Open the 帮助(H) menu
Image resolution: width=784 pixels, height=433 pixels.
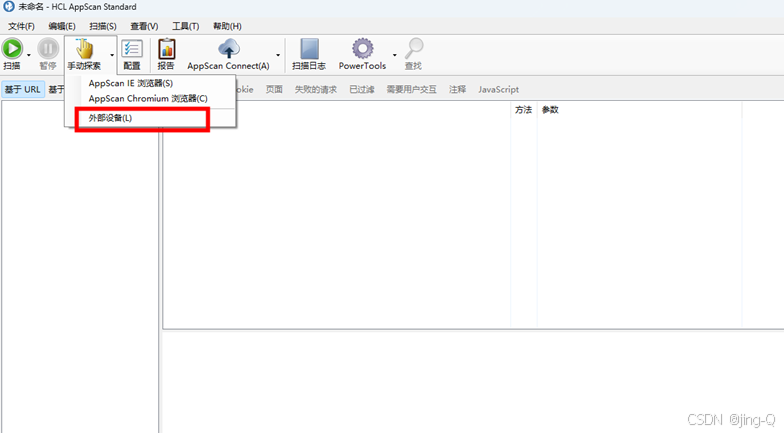(x=227, y=26)
